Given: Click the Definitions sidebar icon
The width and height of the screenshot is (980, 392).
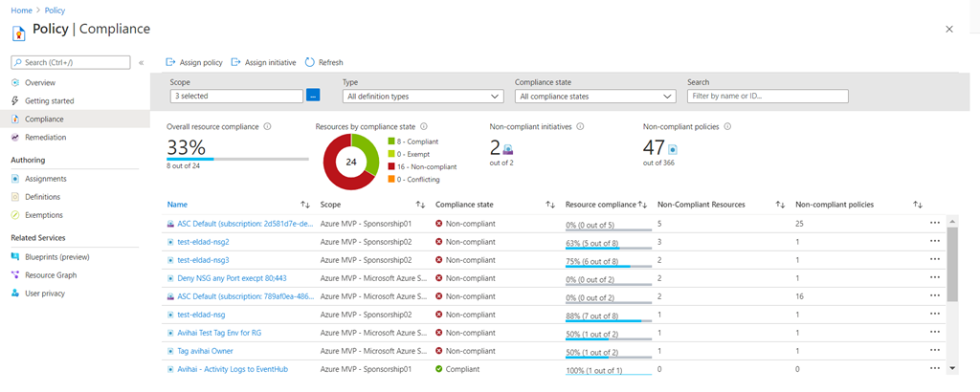Looking at the screenshot, I should coord(15,197).
